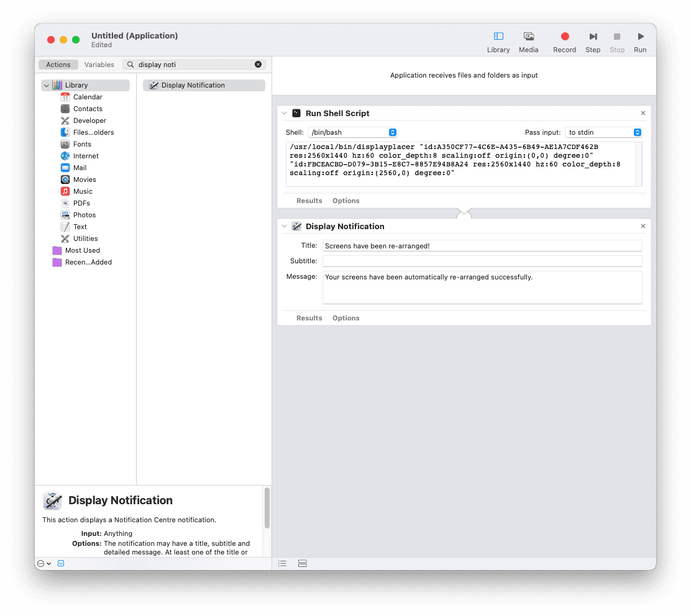Open the Media browser
Viewport: 691px width, 616px height.
coord(528,42)
